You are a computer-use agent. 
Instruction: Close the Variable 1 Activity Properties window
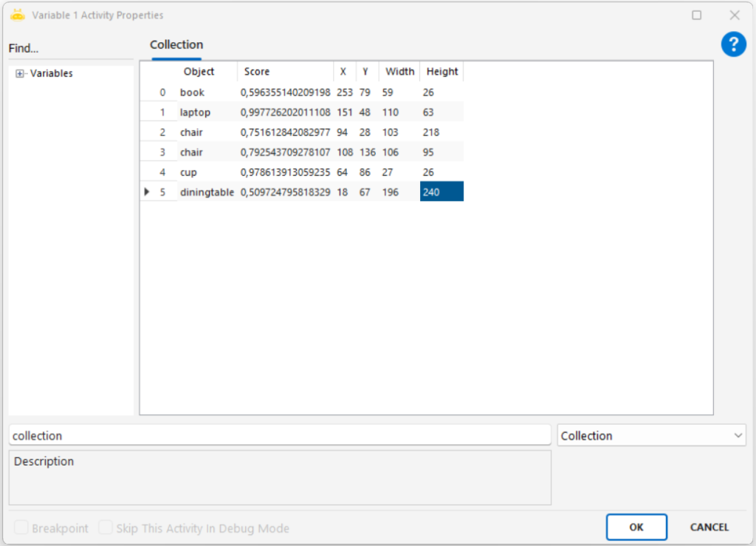pyautogui.click(x=735, y=15)
